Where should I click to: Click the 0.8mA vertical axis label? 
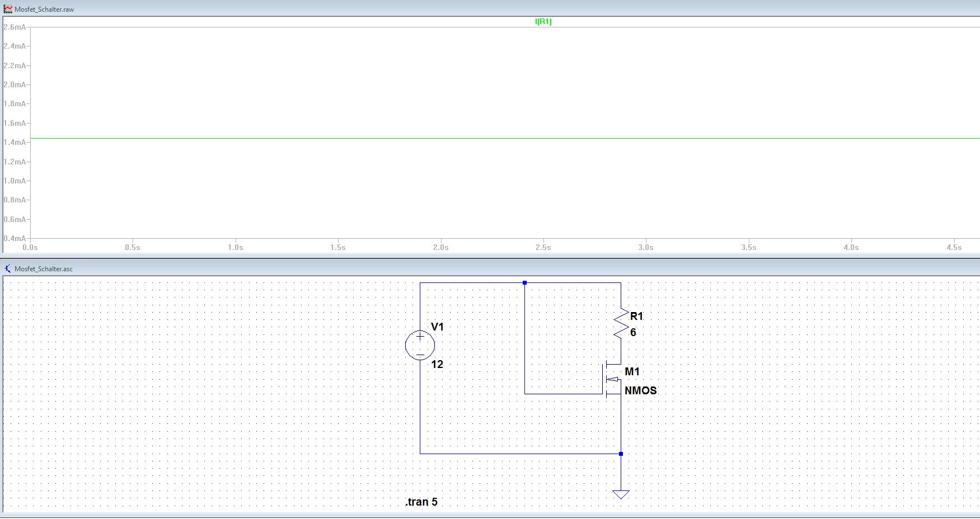coord(15,200)
